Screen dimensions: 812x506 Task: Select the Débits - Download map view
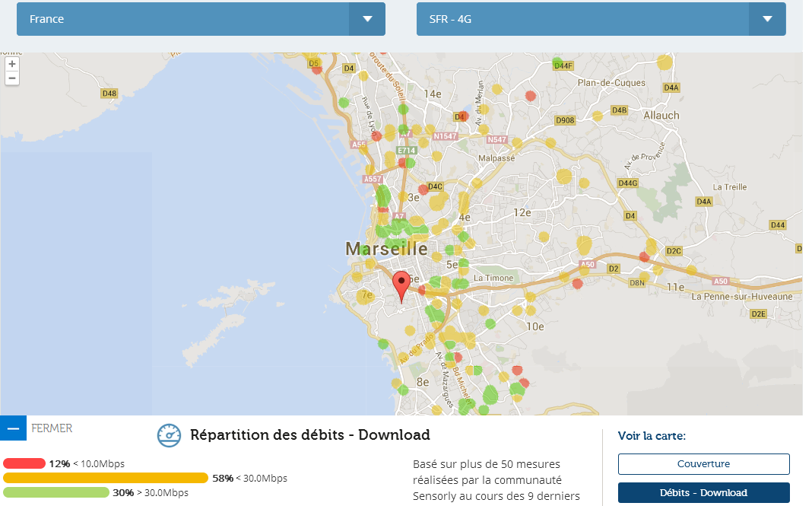coord(703,492)
